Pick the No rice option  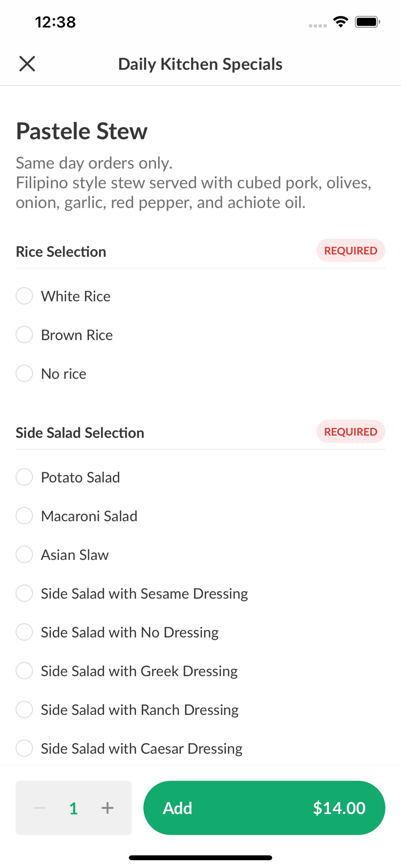pyautogui.click(x=24, y=373)
